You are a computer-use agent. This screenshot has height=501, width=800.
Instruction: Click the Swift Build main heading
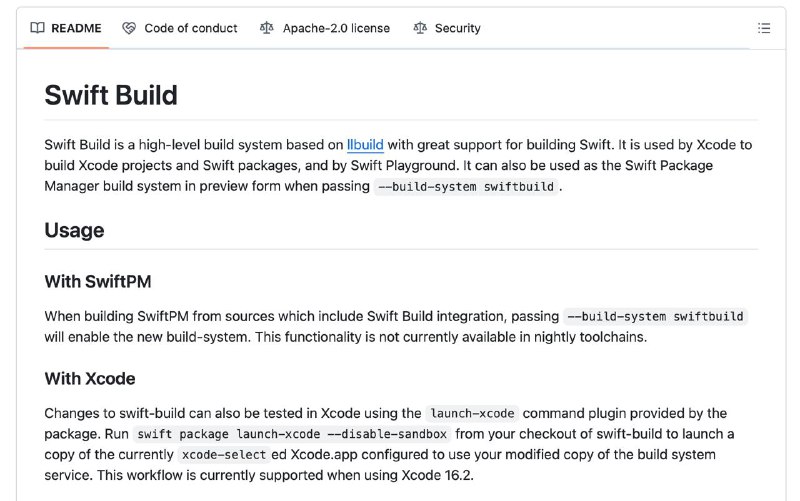111,95
